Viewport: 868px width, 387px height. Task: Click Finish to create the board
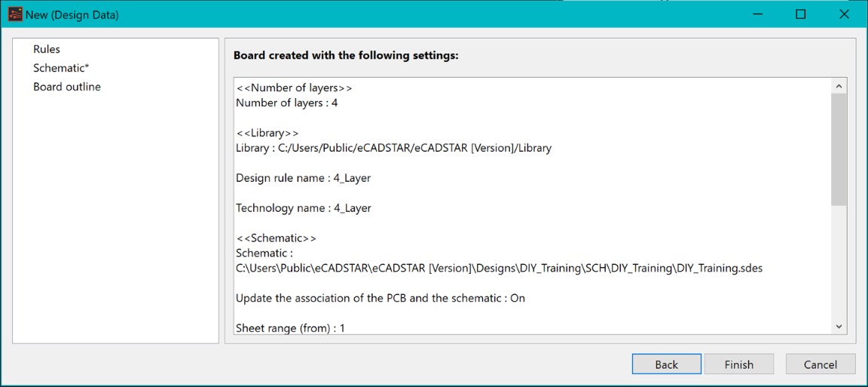(x=739, y=364)
